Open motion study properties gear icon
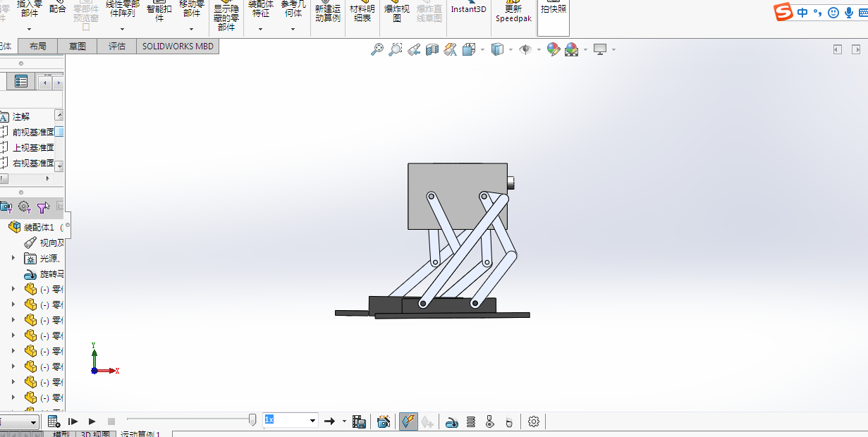868x437 pixels. pyautogui.click(x=534, y=421)
